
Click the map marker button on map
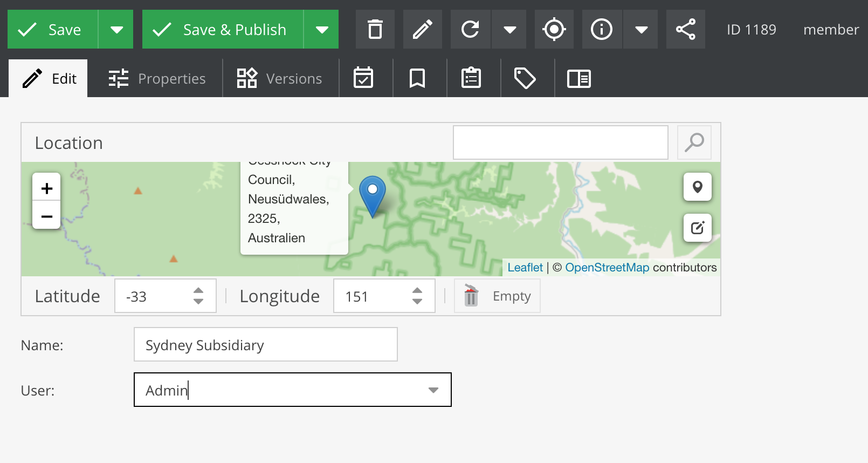[x=697, y=187]
